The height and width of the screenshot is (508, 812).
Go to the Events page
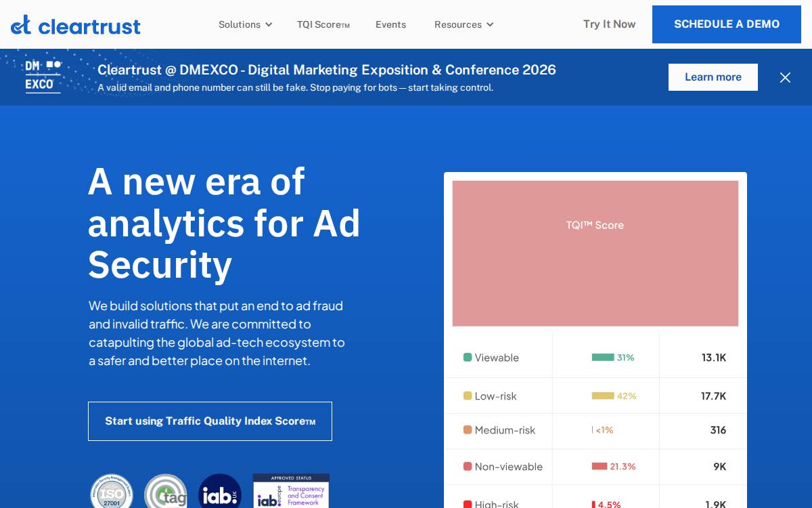tap(390, 24)
